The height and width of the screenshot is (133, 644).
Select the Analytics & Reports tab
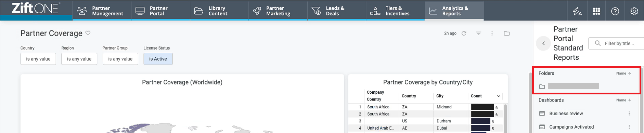pos(454,11)
